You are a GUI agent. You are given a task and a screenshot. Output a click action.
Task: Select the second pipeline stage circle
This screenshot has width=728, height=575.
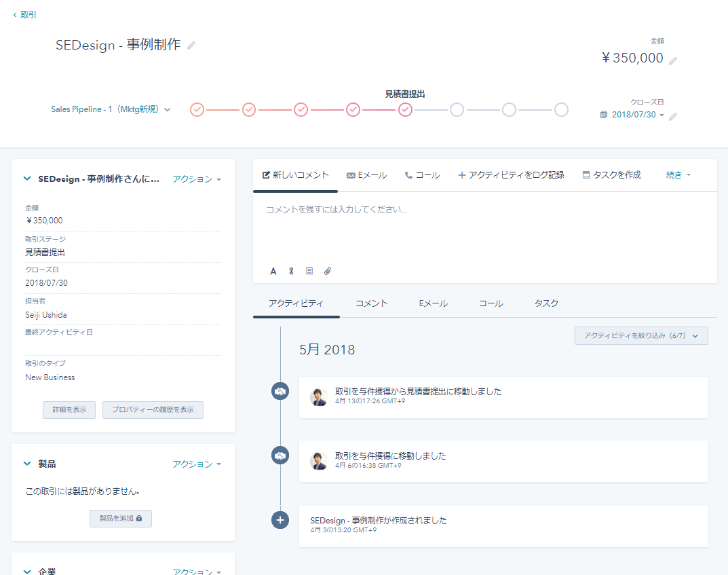(249, 109)
